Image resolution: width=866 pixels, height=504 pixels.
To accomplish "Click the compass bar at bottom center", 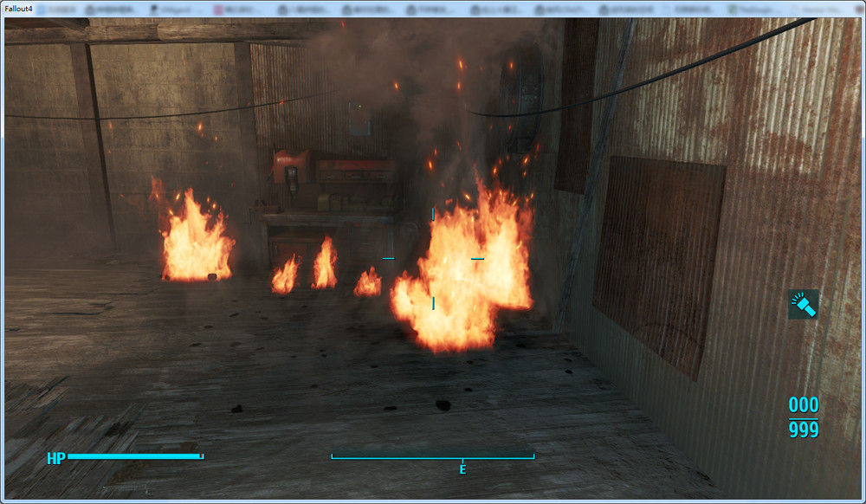I will pyautogui.click(x=433, y=457).
